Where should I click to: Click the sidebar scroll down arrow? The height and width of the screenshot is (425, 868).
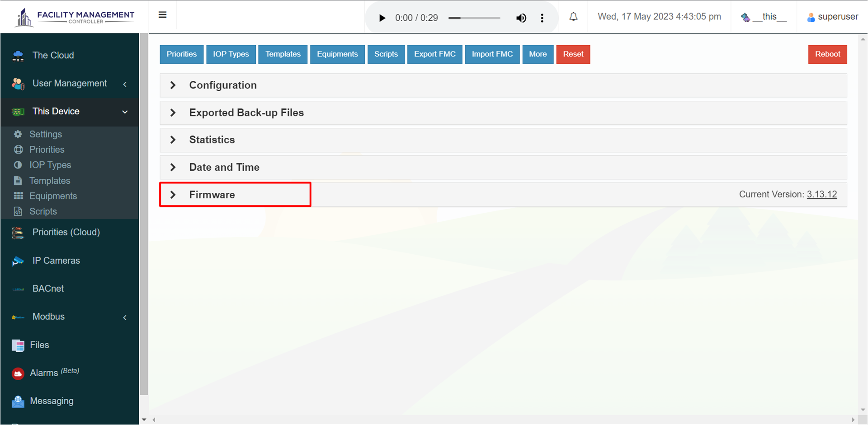(144, 420)
